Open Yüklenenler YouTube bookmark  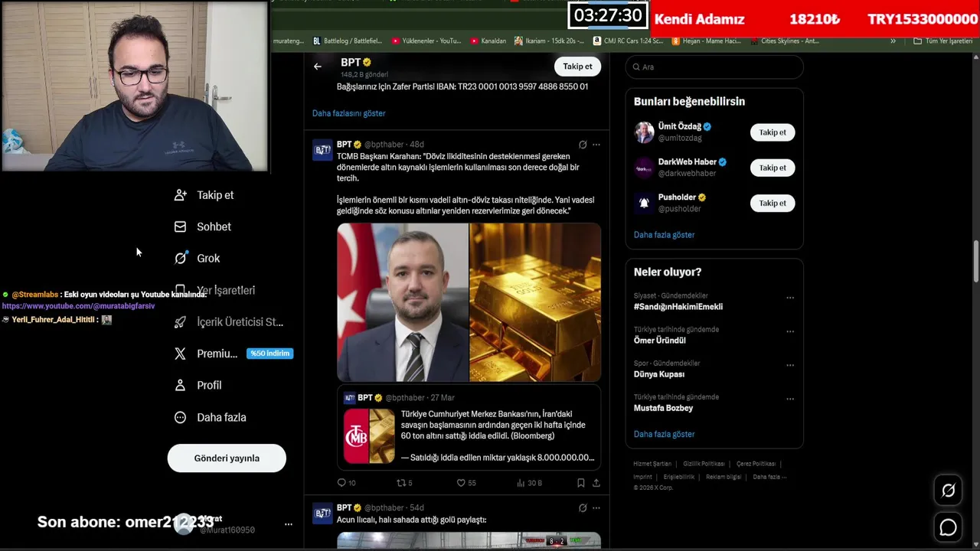[426, 41]
